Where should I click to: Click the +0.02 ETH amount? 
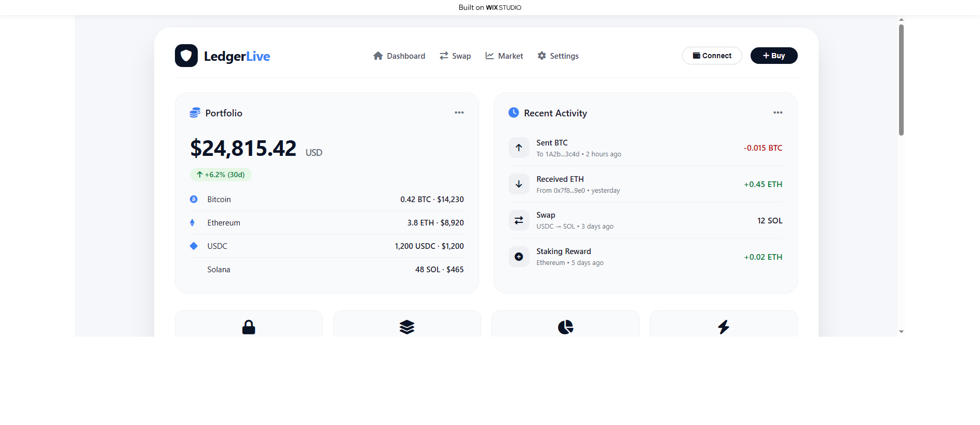click(763, 257)
